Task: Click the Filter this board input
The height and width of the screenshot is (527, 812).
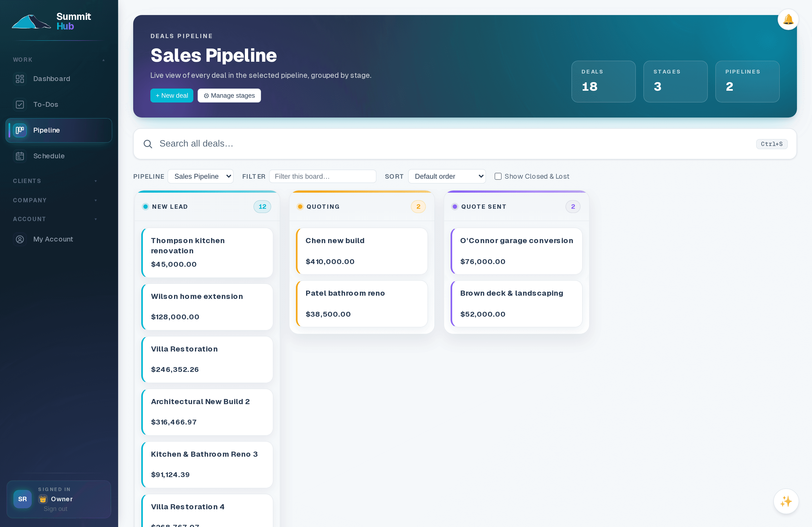Action: [x=322, y=176]
